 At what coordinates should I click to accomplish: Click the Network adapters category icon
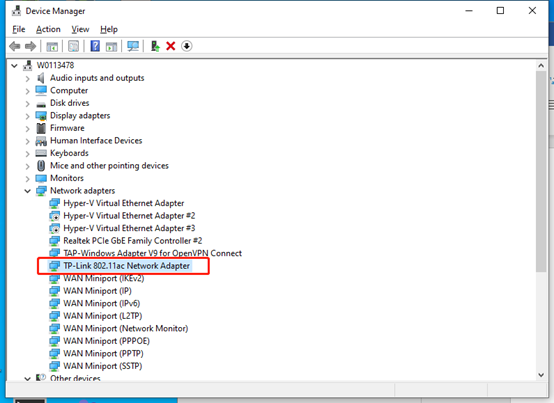pos(41,191)
